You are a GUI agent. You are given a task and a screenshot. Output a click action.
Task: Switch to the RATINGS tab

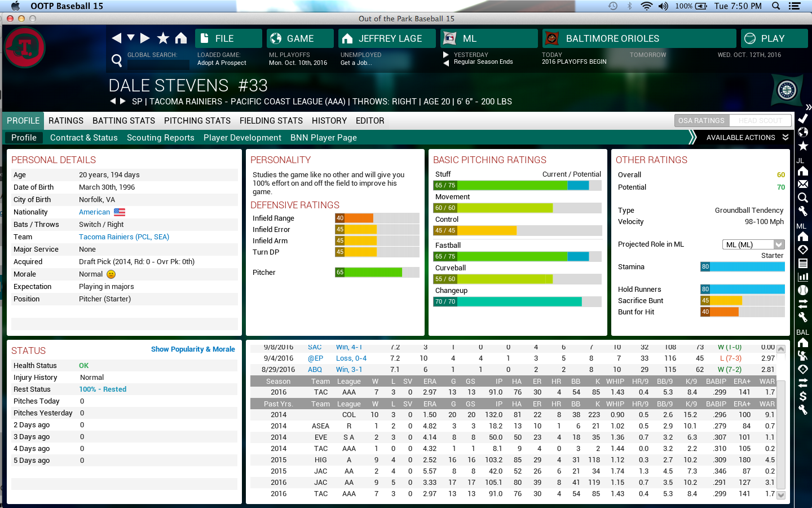pos(66,121)
